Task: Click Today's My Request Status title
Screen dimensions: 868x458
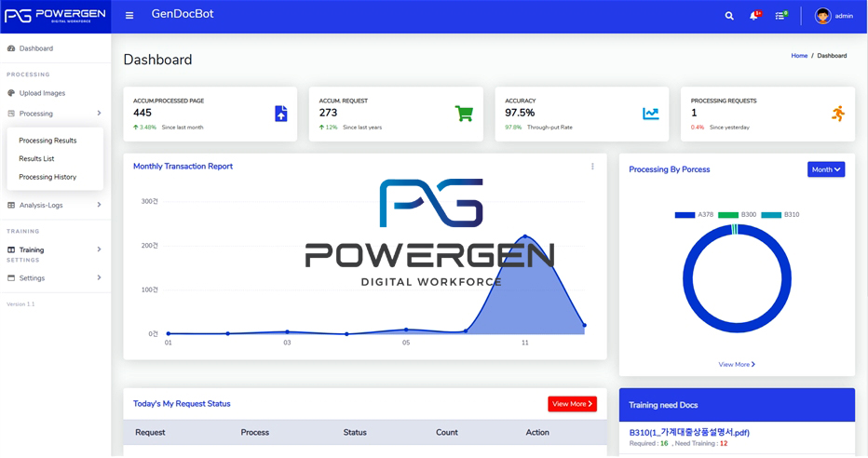Action: (182, 404)
